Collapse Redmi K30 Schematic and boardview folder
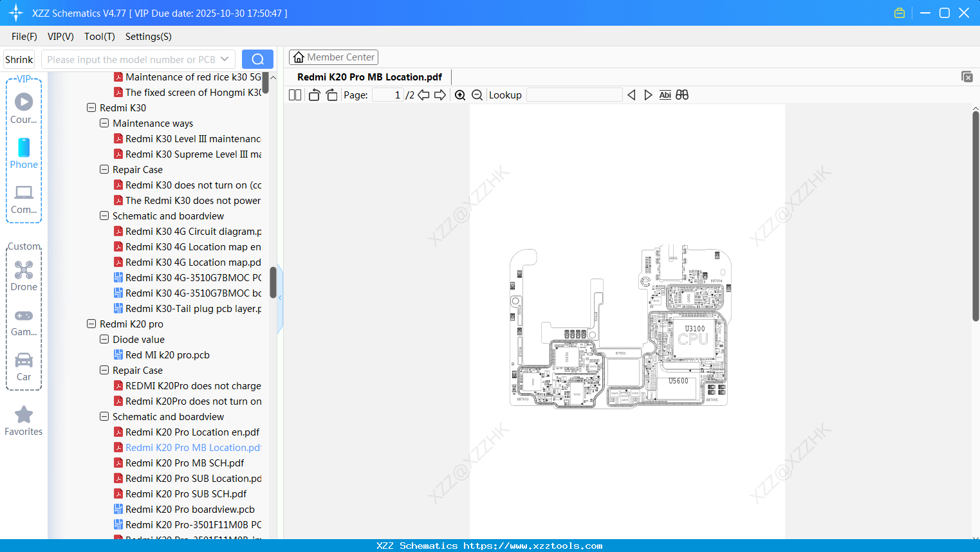 coord(104,216)
